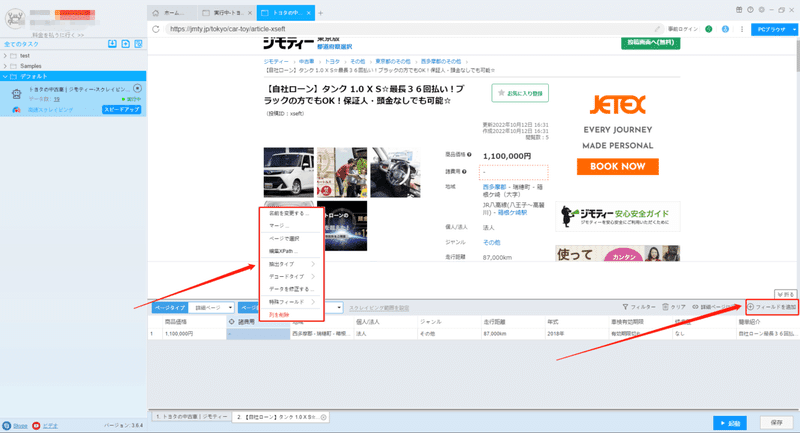Open the PCブラウザ dropdown arrow
Screen dimensions: 800x433
(794, 30)
